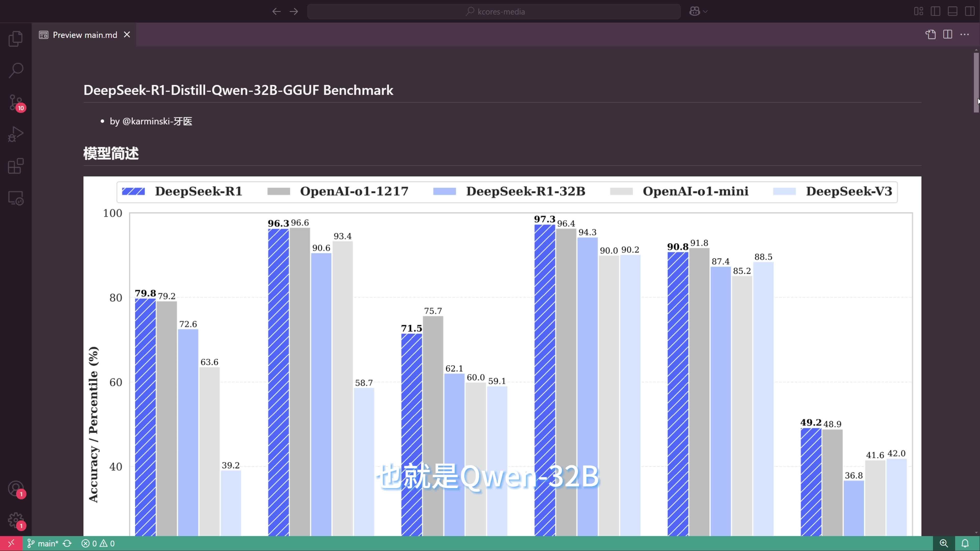Click the kcores-media command center search box
This screenshot has width=980, height=551.
point(494,11)
